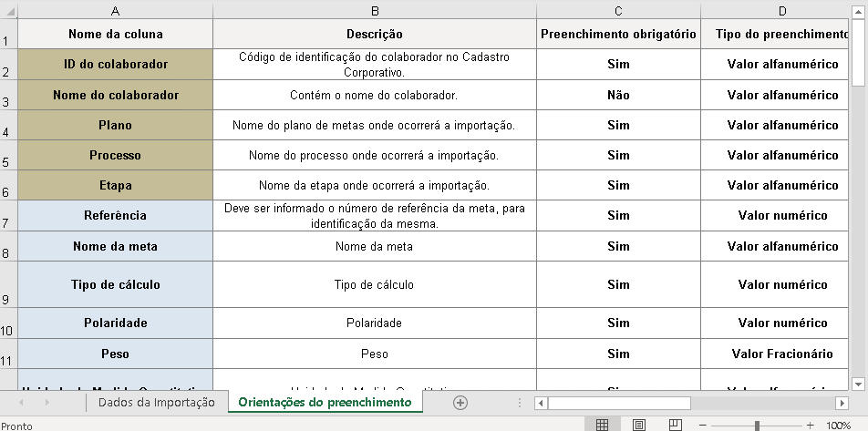
Task: Select row 11 header
Action: click(8, 354)
